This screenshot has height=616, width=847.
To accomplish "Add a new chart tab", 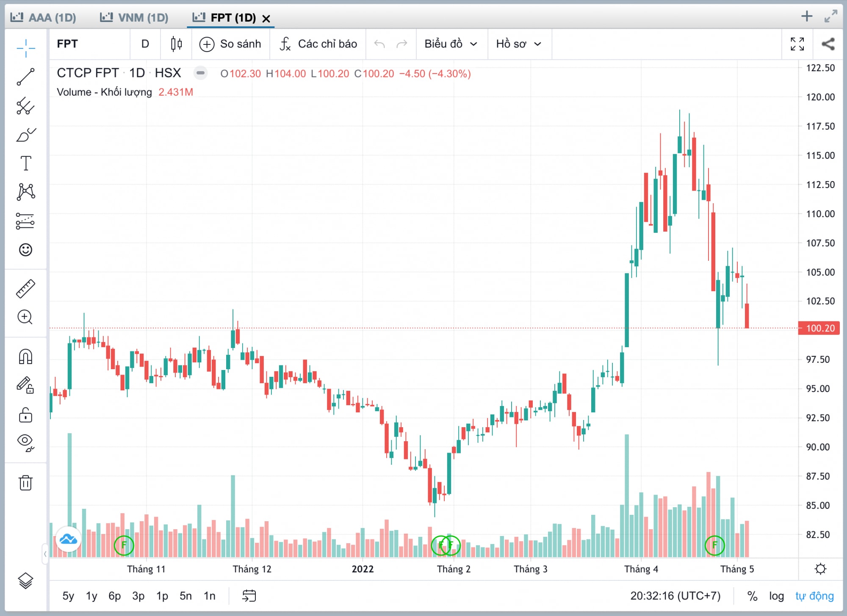I will pos(807,17).
